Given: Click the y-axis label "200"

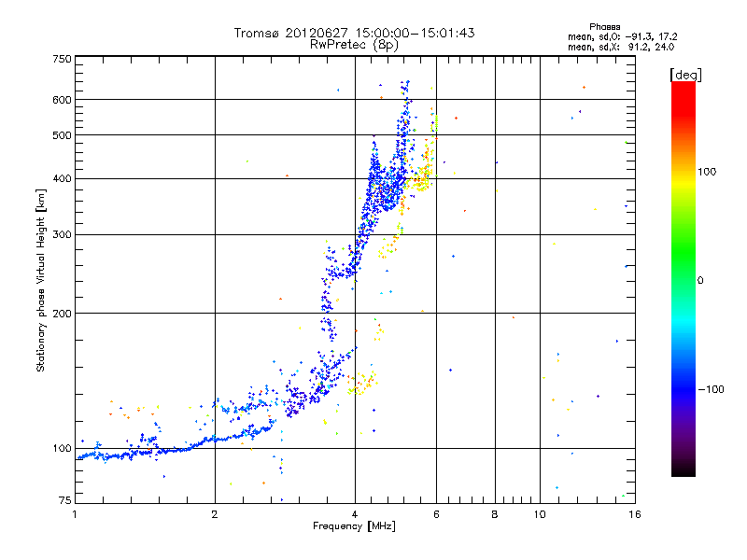Looking at the screenshot, I should [x=62, y=314].
